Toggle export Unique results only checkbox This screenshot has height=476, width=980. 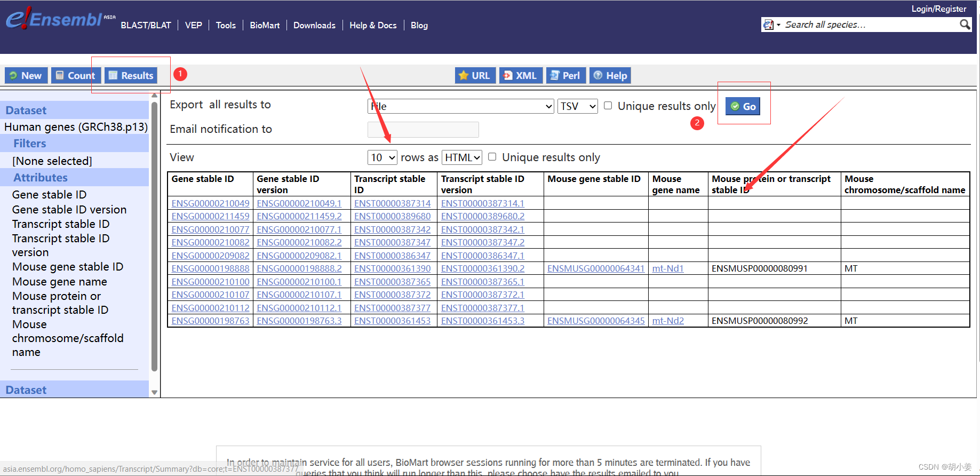608,106
